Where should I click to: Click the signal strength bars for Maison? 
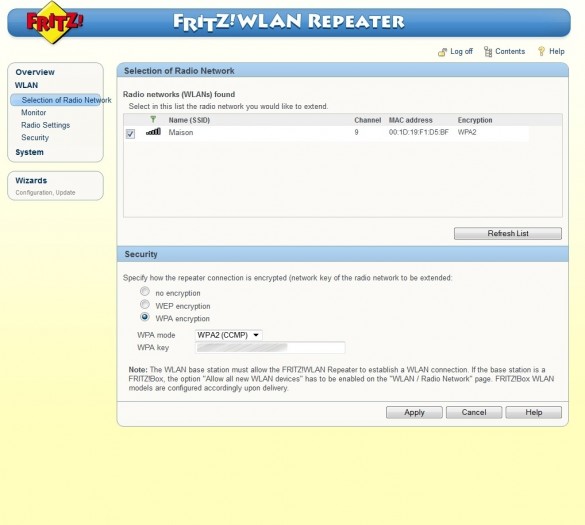(153, 132)
